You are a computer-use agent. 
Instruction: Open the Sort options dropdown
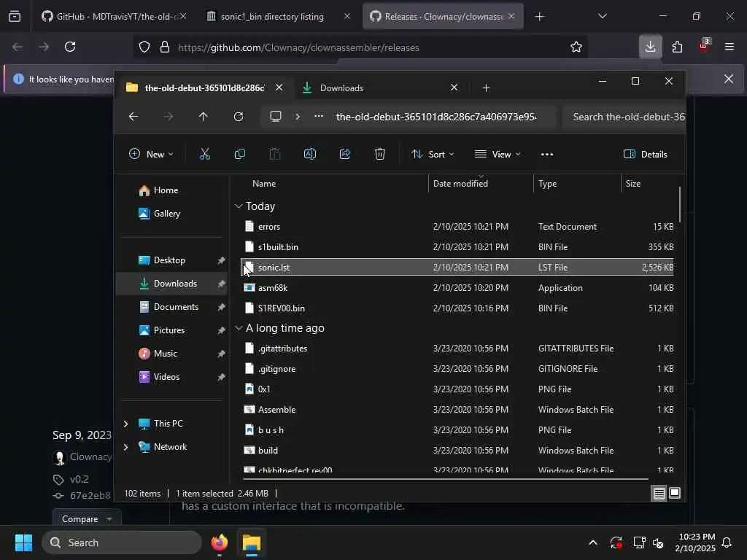tap(433, 155)
